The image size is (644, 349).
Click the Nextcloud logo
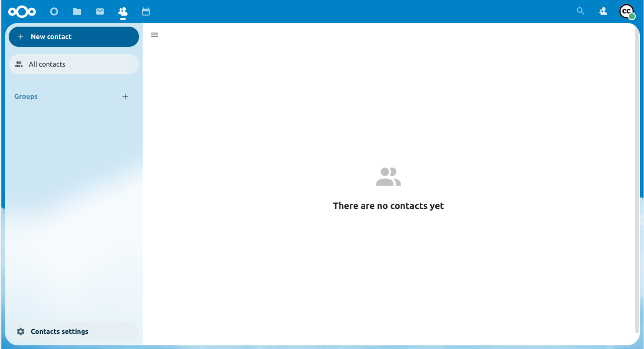pos(22,11)
